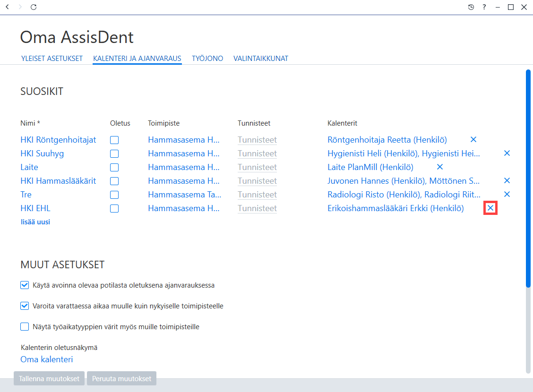Open the history clock icon
The height and width of the screenshot is (392, 533).
(x=471, y=7)
